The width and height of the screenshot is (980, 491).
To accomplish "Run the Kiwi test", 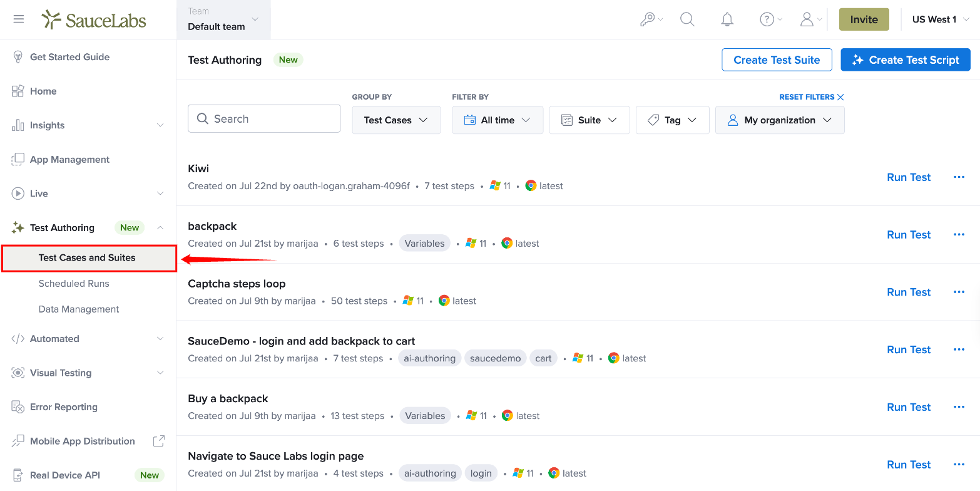I will pyautogui.click(x=909, y=177).
